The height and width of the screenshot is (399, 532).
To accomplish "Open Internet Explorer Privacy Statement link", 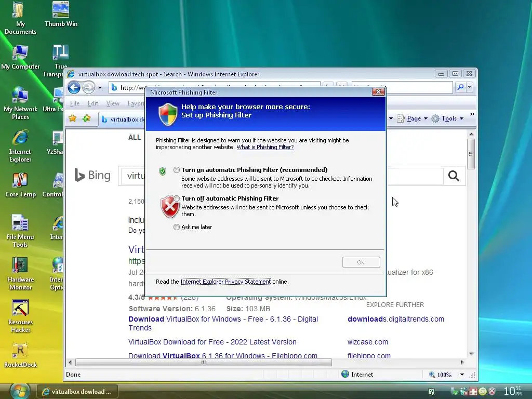I will (225, 282).
